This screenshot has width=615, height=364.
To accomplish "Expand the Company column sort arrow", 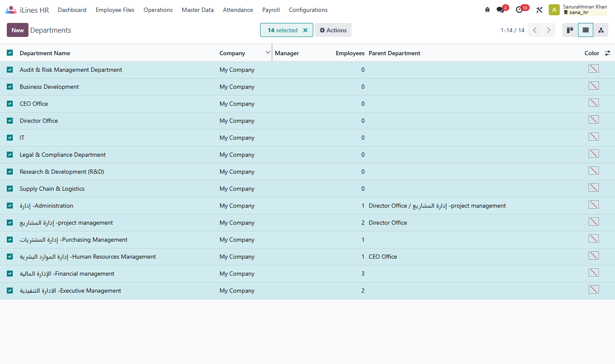I will click(x=268, y=53).
